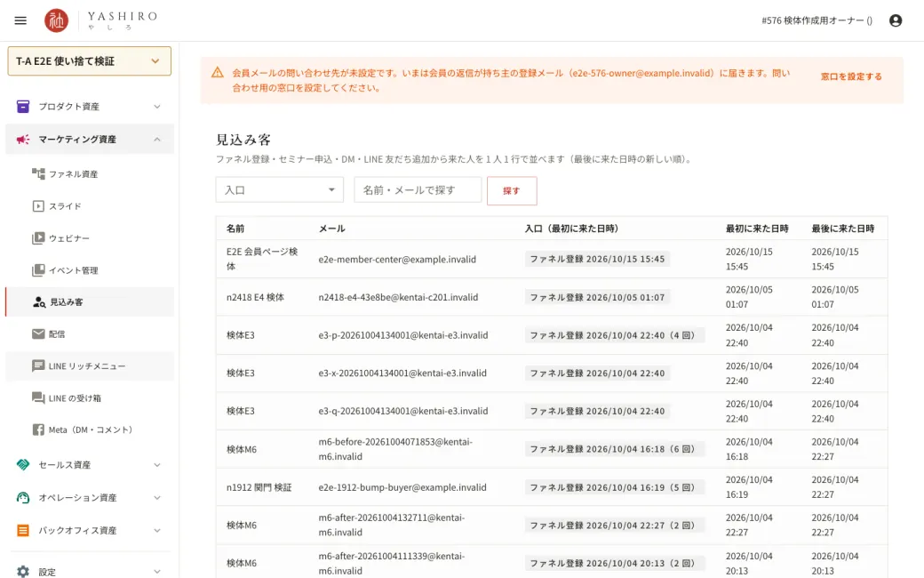Click the 名前 column header

pyautogui.click(x=235, y=229)
